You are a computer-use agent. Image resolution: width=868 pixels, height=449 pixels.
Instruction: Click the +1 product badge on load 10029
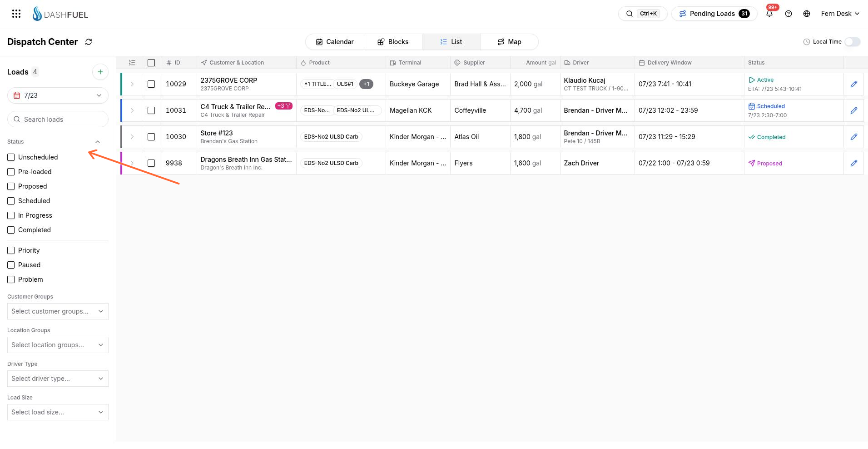click(366, 84)
